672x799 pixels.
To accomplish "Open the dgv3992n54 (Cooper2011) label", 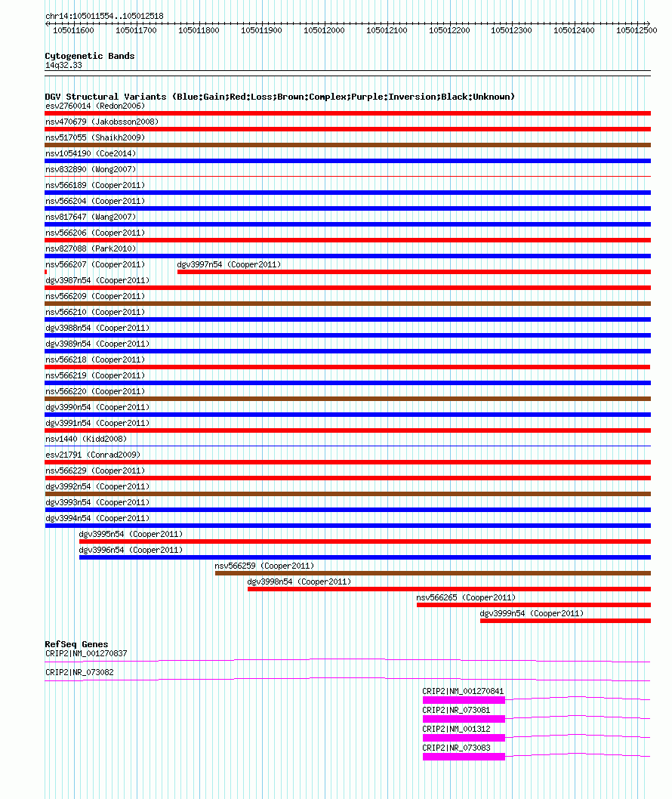I will 97,486.
